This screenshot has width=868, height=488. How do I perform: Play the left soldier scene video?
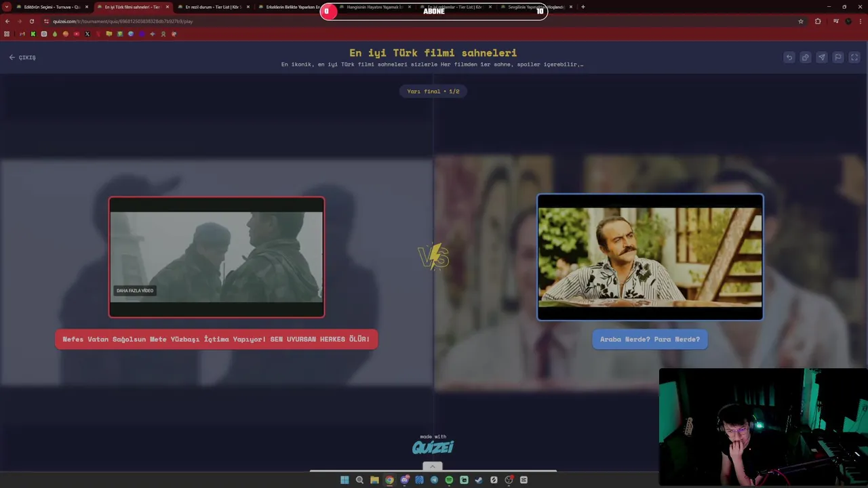216,257
